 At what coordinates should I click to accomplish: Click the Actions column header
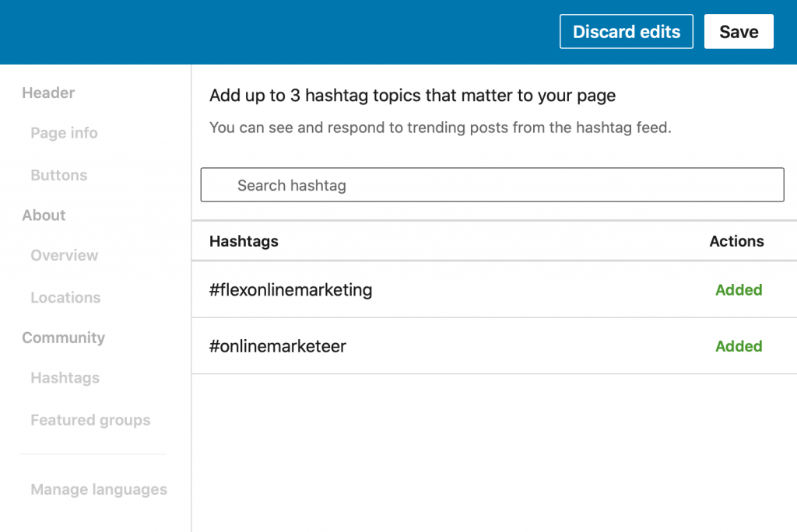point(736,241)
